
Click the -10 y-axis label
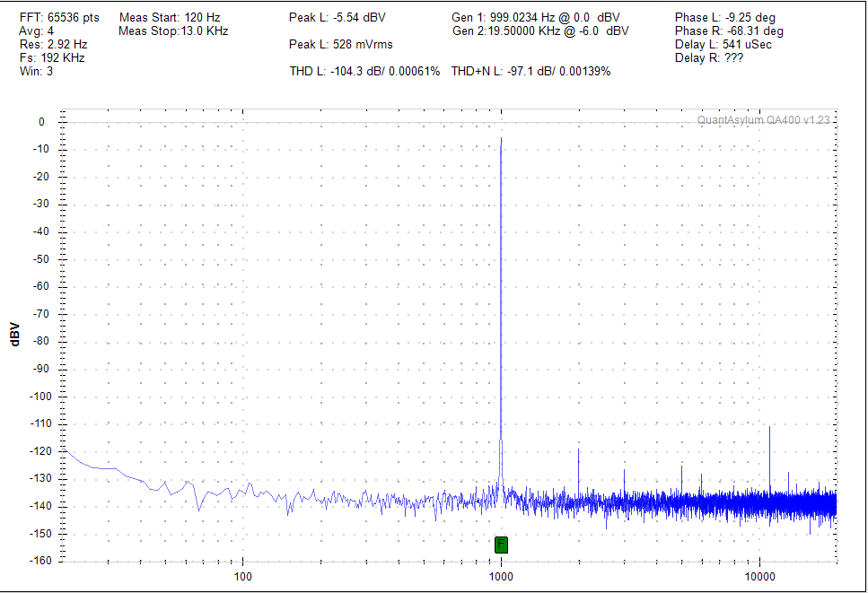coord(41,149)
